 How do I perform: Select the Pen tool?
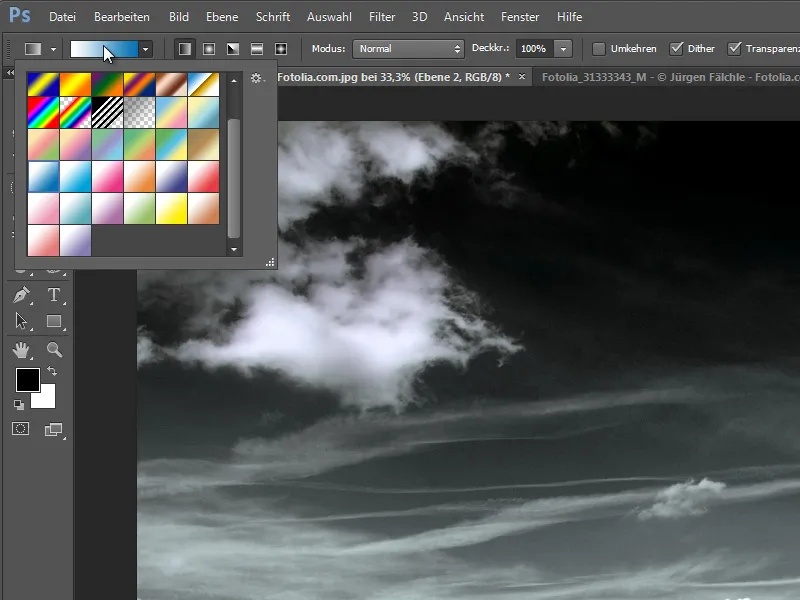tap(21, 295)
